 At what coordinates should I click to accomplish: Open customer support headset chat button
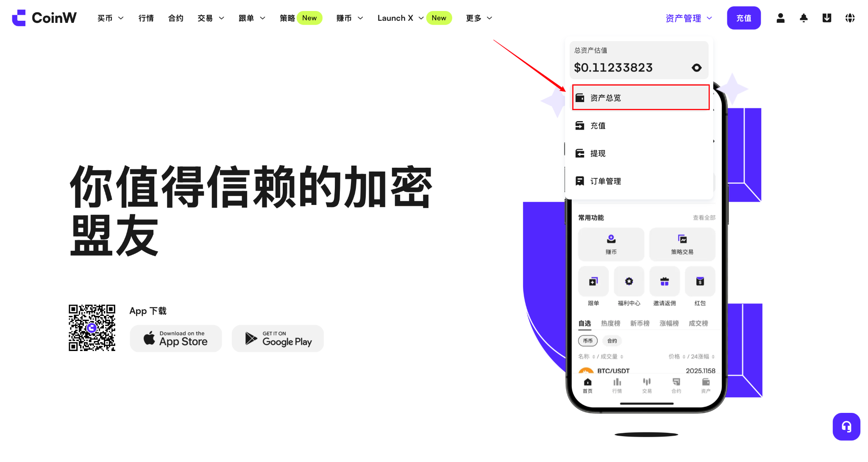846,426
